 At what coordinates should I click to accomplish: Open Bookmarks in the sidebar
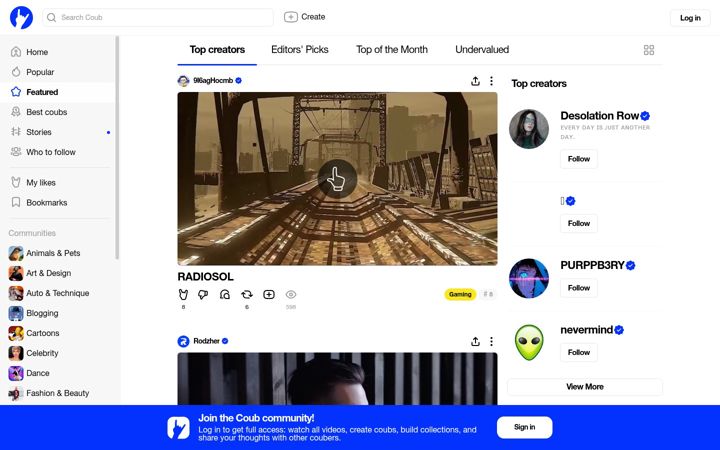pos(57,202)
